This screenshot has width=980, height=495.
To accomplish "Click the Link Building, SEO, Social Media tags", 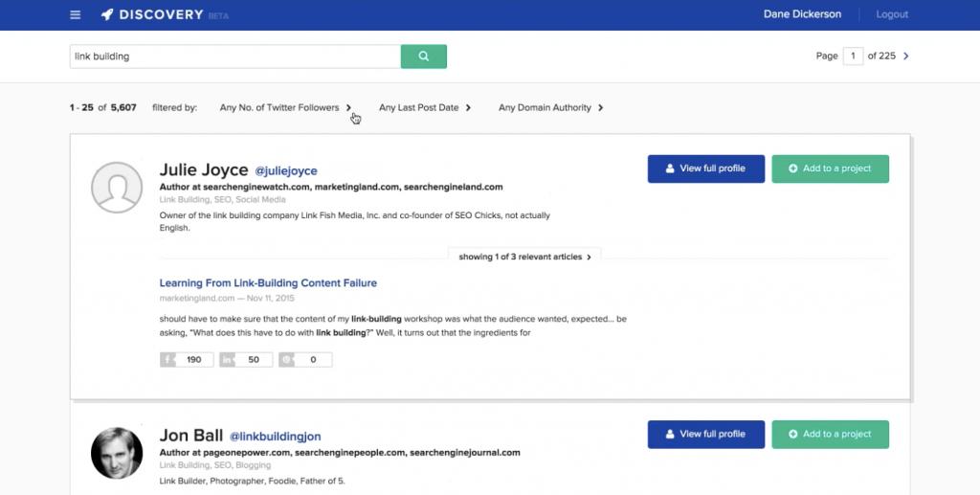I will 222,200.
